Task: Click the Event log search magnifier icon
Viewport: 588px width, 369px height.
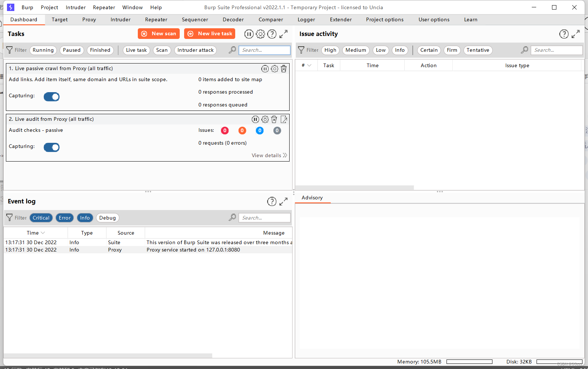Action: pos(232,217)
